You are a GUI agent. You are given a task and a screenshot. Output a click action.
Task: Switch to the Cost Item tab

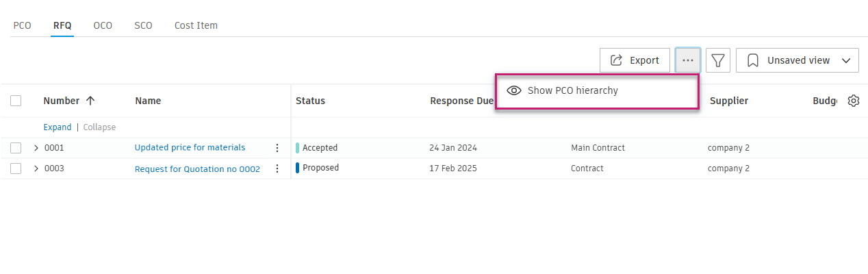[196, 26]
